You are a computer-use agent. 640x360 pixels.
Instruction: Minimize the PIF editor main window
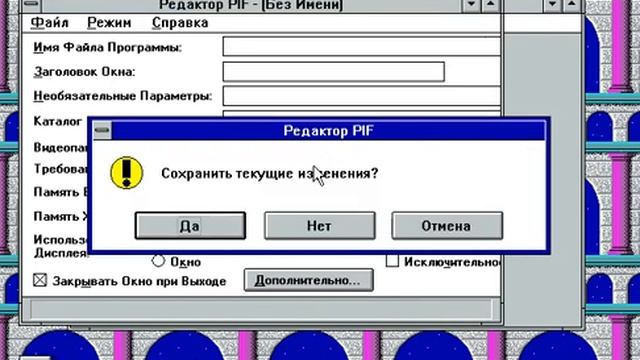[x=471, y=5]
